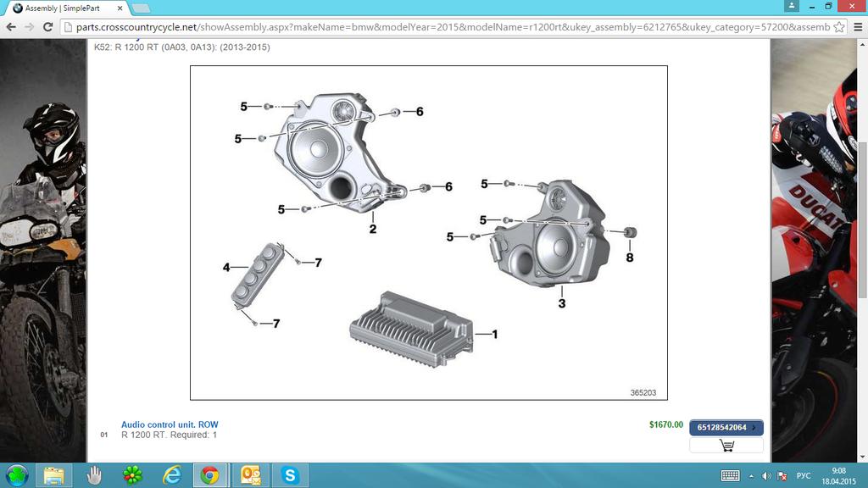
Task: Open part number 65128542064 button
Action: (726, 428)
